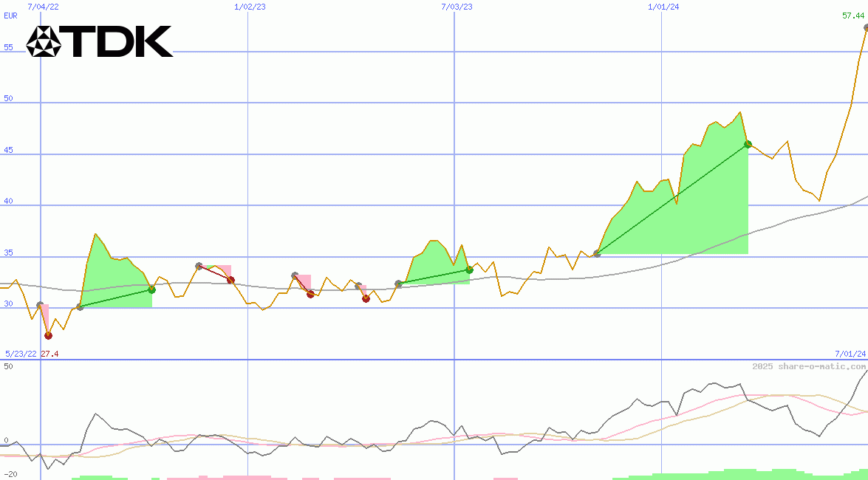This screenshot has width=868, height=480.
Task: Click the green exit marker near 46
Action: tap(748, 144)
